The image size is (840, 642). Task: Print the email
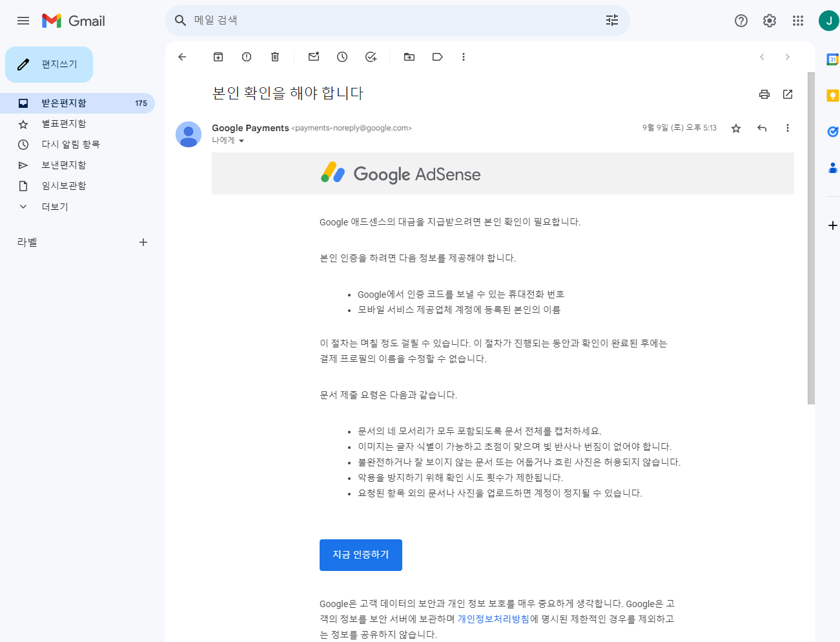(764, 94)
